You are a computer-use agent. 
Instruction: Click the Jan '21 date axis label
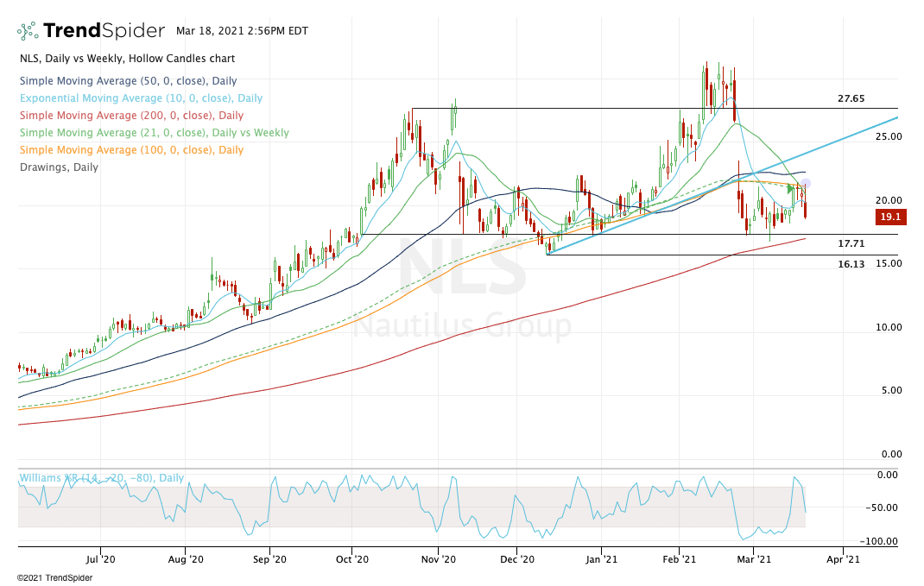point(602,559)
